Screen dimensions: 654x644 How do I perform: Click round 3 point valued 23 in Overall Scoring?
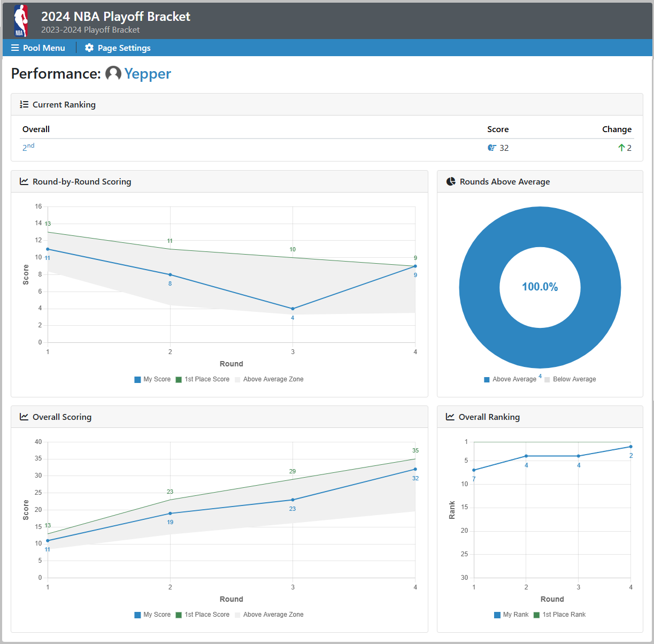pyautogui.click(x=293, y=500)
